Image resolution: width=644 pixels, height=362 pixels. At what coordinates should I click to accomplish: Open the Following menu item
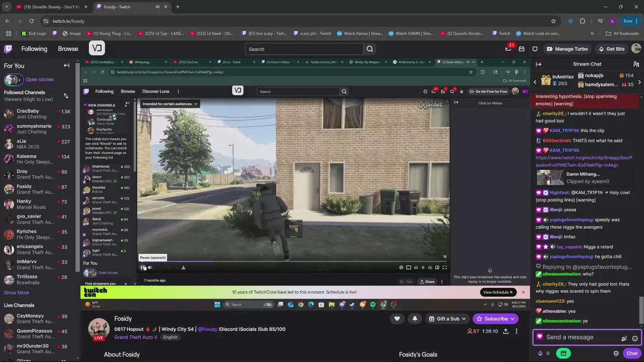click(34, 49)
